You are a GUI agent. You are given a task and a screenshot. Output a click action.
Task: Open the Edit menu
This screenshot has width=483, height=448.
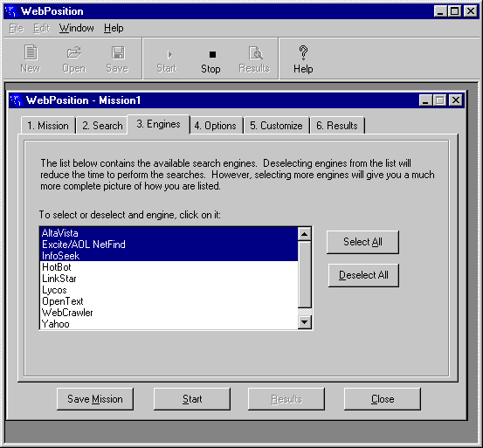coord(41,28)
